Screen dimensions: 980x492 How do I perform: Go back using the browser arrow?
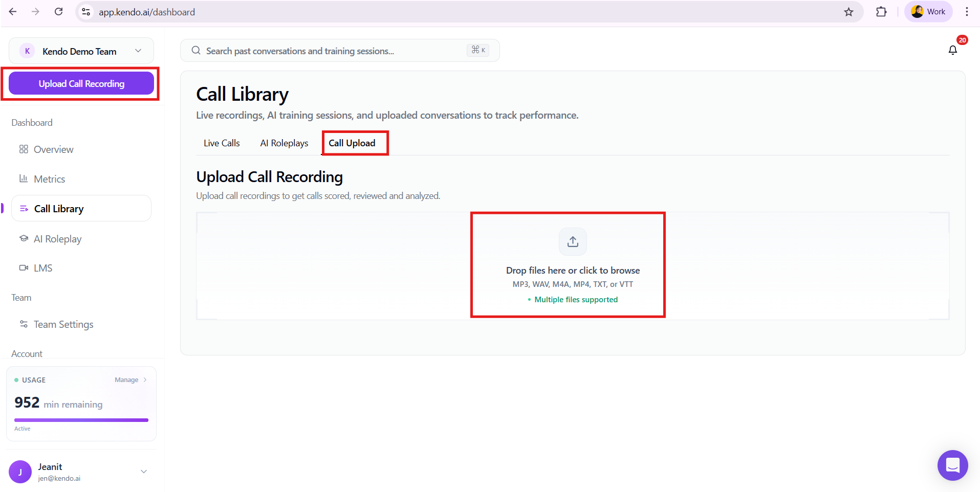[x=13, y=12]
